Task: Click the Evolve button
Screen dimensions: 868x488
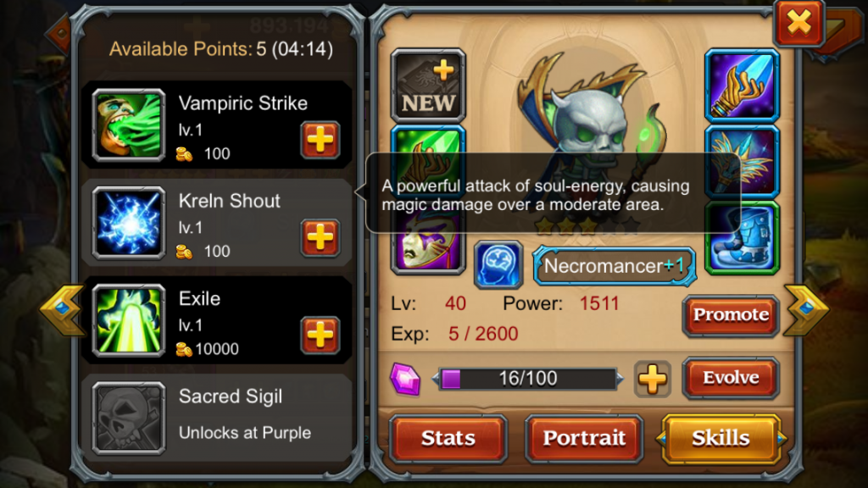Action: pos(731,378)
